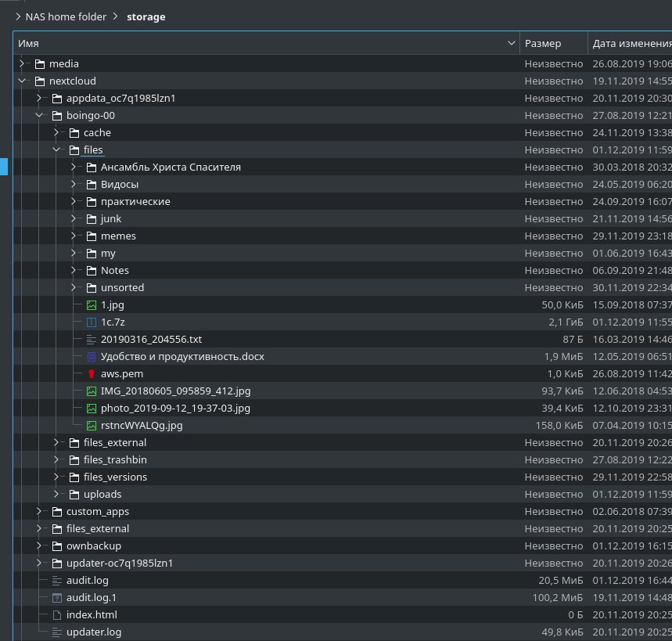Click the memes folder icon
Viewport: 672px width, 641px height.
(x=92, y=236)
